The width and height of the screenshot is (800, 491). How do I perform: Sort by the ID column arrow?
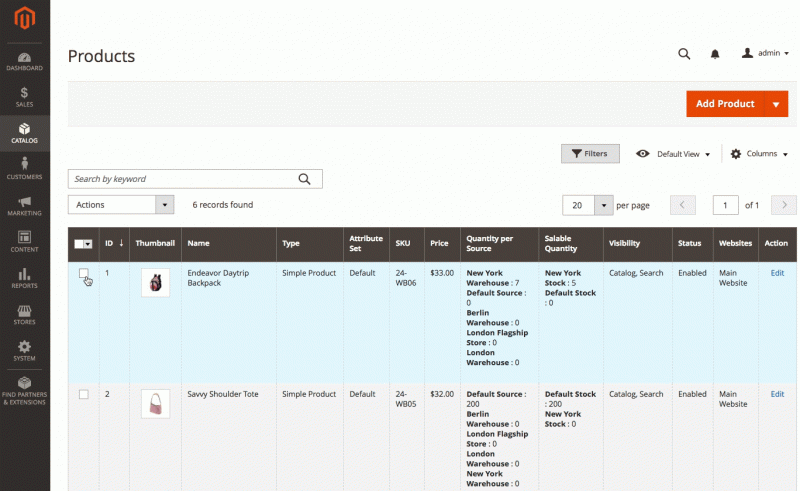click(121, 243)
